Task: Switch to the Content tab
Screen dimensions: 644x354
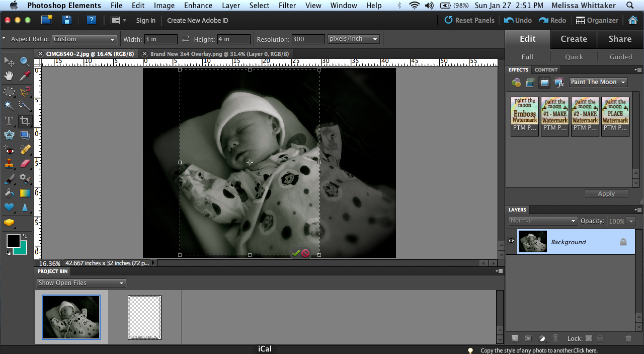Action: (546, 69)
